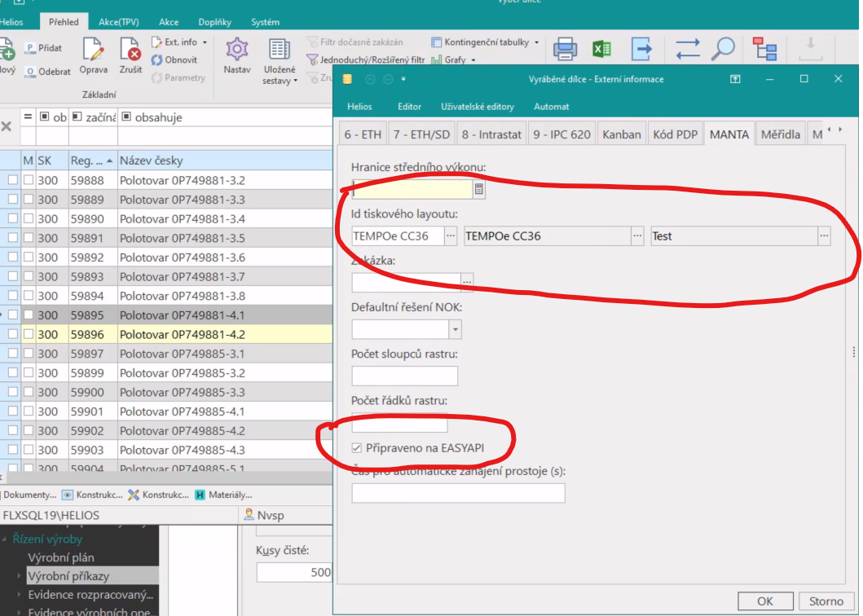The height and width of the screenshot is (616, 863).
Task: Click the Počet sloupců rastru field
Action: (x=404, y=376)
